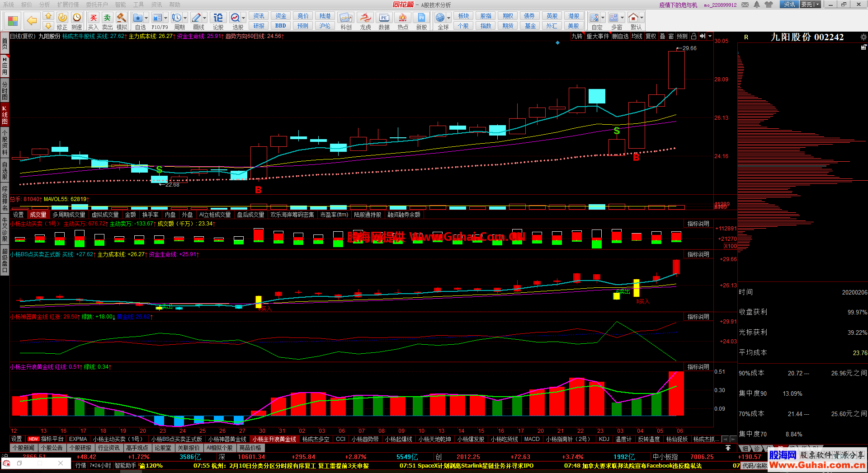Toggle 均线 moving average display
Image resolution: width=868 pixels, height=473 pixels.
coord(637,36)
